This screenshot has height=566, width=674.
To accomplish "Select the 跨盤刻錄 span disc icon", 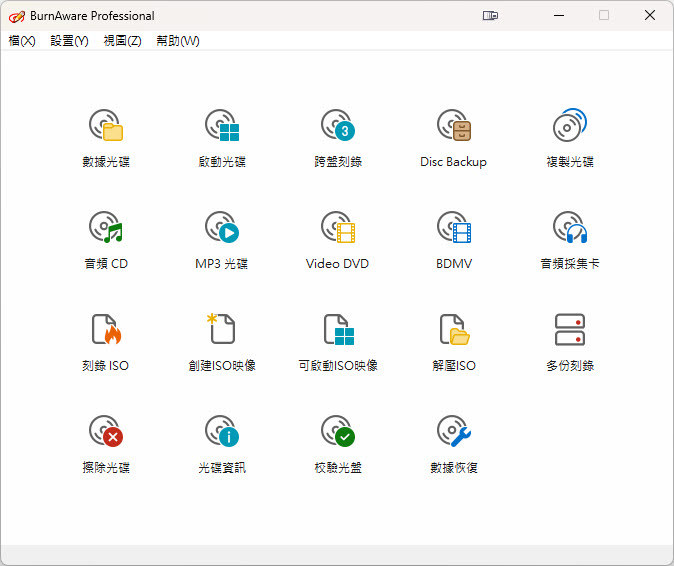I will [338, 127].
